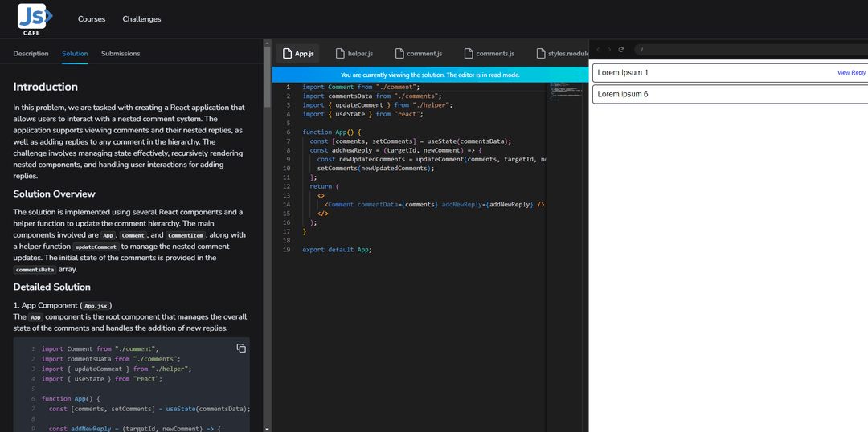868x432 pixels.
Task: Click the updateComment inline code tag
Action: tap(96, 247)
